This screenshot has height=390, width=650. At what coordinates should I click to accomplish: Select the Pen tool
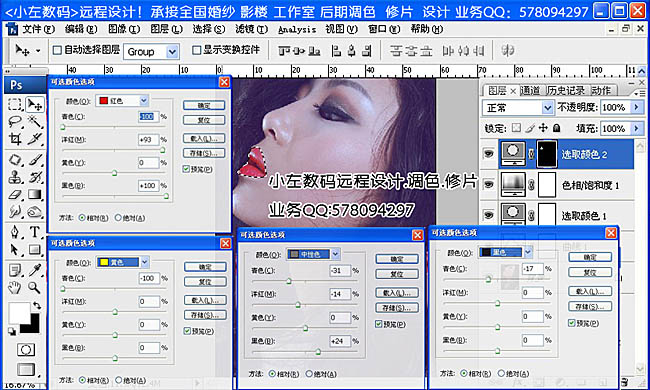tap(15, 232)
